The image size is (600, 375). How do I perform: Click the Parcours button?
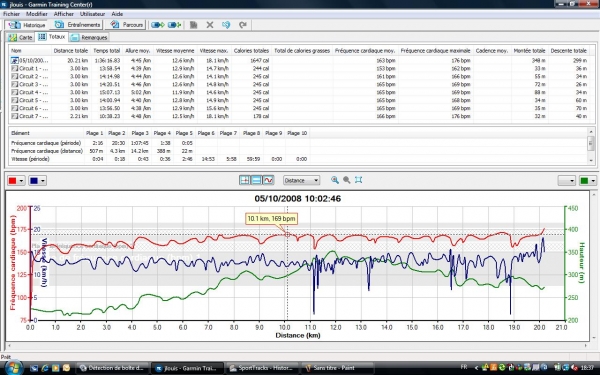127,25
